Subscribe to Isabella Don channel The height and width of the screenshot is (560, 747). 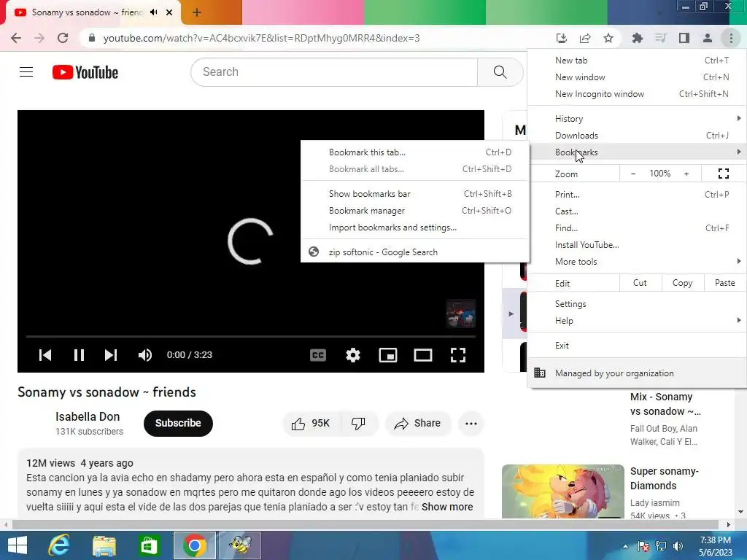point(178,424)
